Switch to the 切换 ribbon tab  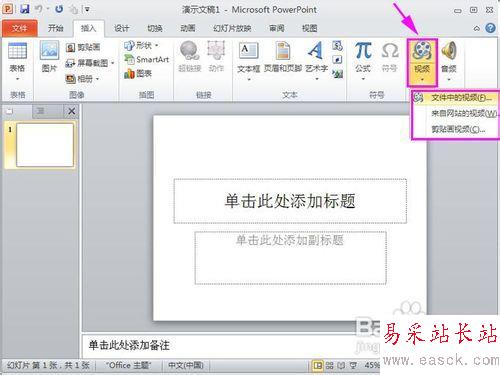pos(155,28)
